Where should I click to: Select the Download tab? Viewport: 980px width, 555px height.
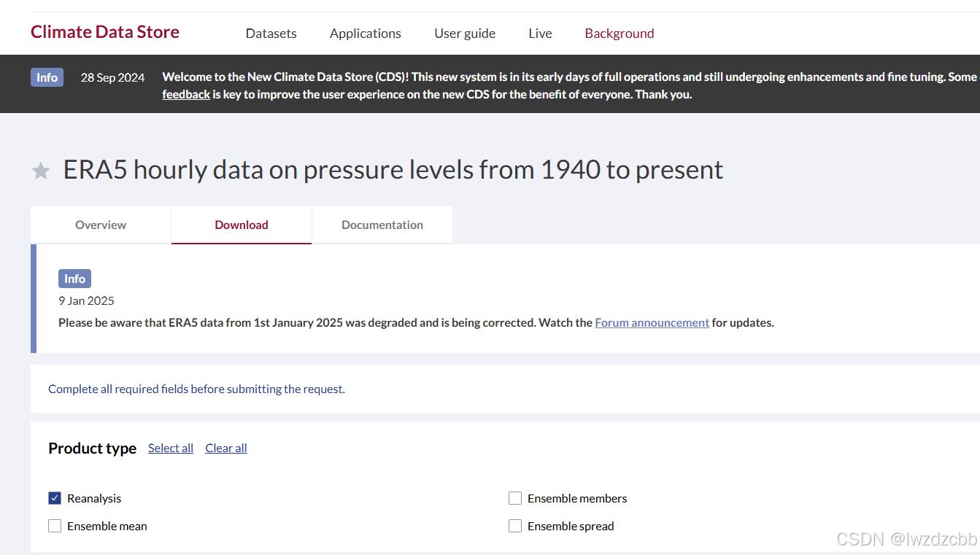point(242,225)
